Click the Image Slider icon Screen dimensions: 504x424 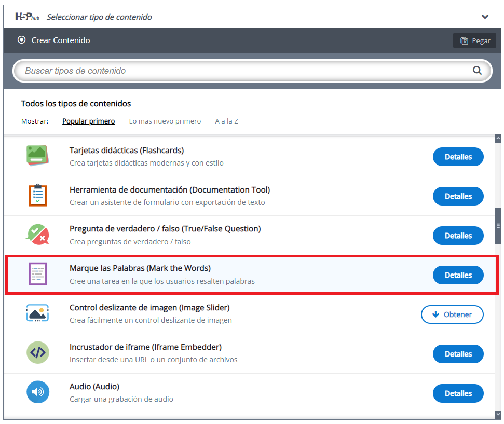pos(37,314)
